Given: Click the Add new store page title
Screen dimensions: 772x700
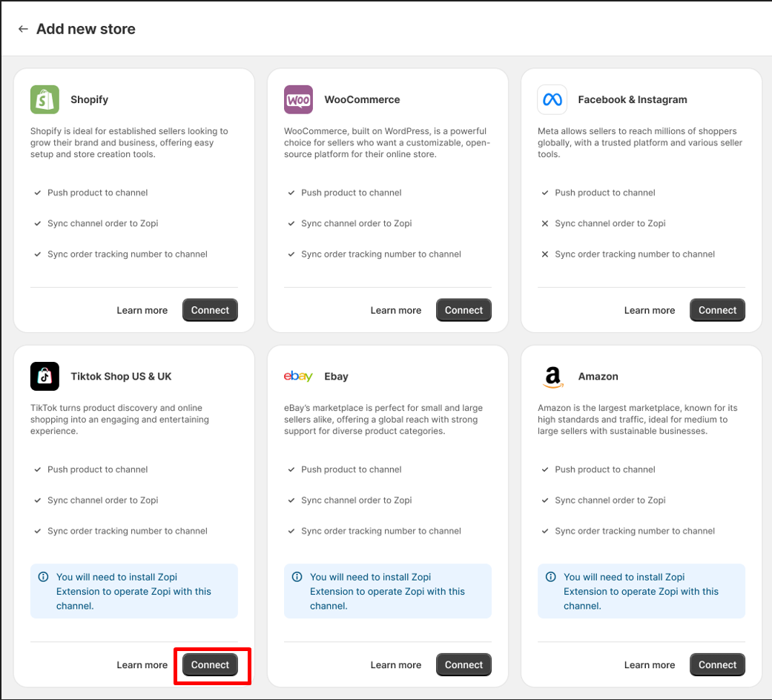Looking at the screenshot, I should 86,29.
